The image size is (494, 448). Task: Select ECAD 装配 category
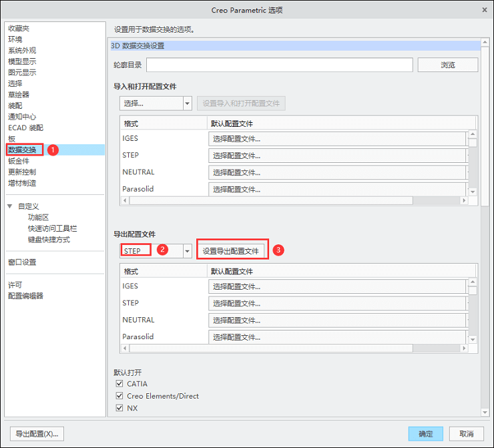click(x=25, y=128)
